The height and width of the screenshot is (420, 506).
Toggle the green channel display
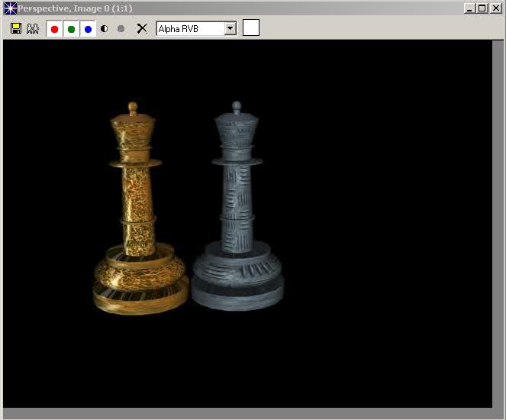71,29
